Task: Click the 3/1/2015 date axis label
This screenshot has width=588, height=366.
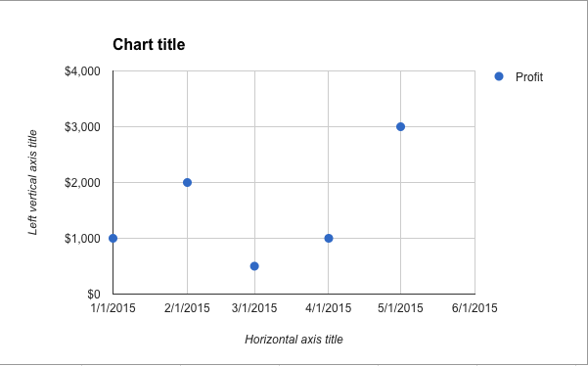Action: 254,308
